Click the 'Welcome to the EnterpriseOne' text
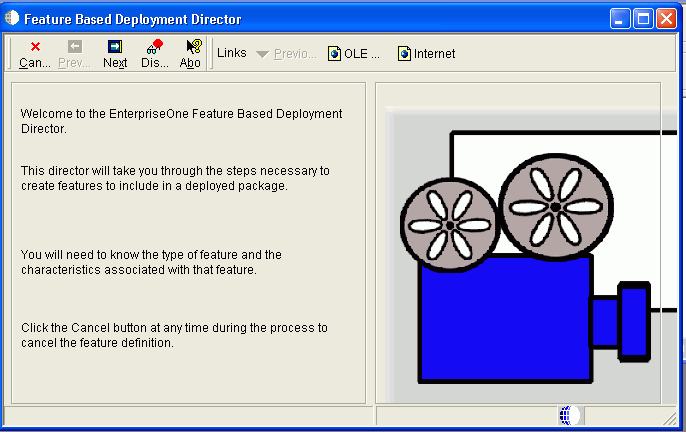Screen dimensions: 686x432 [182, 121]
